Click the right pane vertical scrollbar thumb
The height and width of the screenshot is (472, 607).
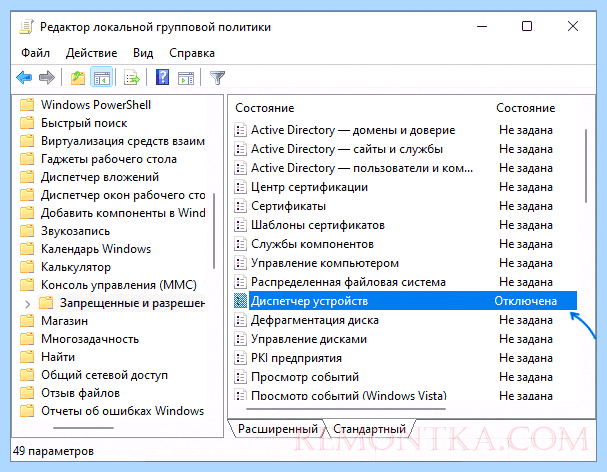tap(586, 166)
